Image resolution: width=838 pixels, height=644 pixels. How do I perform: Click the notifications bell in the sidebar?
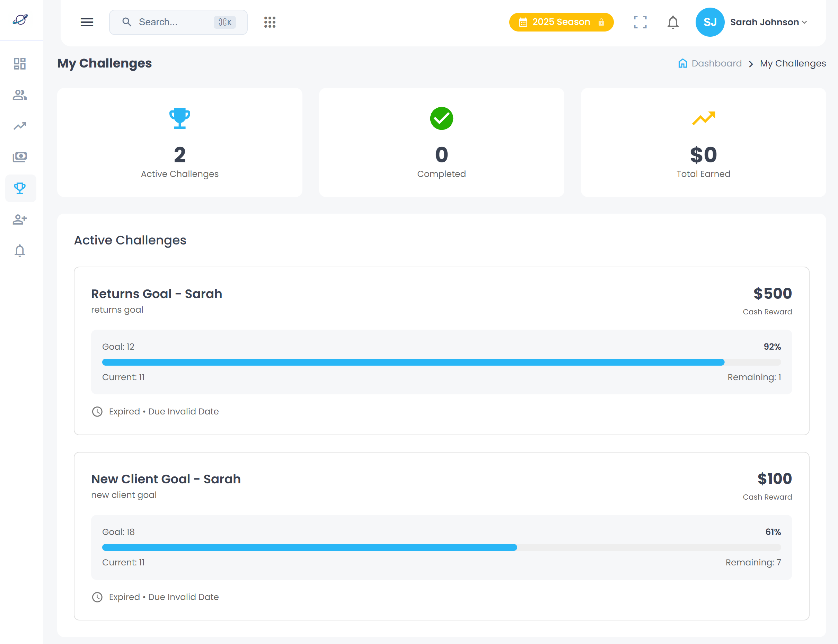point(20,250)
